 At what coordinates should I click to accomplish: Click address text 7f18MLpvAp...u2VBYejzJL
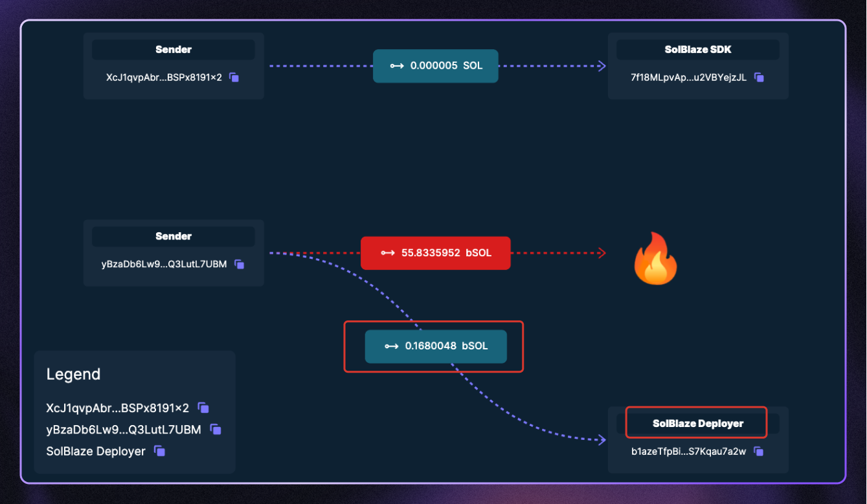tap(689, 78)
